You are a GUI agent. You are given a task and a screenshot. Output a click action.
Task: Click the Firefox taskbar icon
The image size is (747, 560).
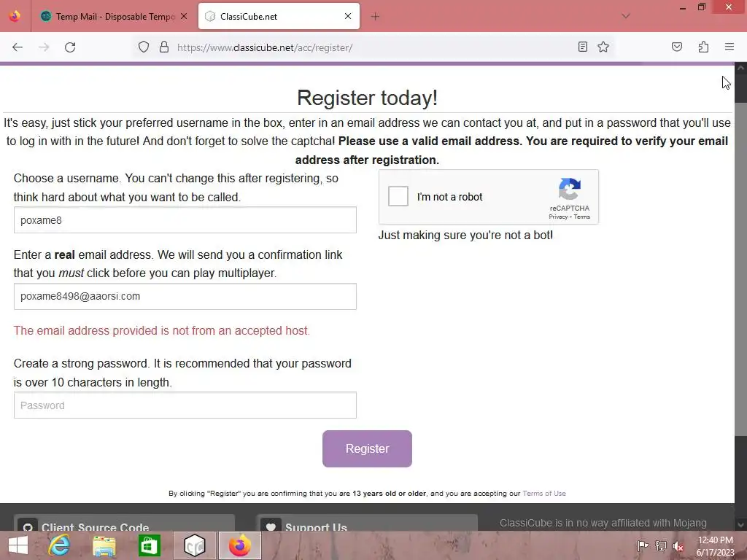pyautogui.click(x=239, y=545)
